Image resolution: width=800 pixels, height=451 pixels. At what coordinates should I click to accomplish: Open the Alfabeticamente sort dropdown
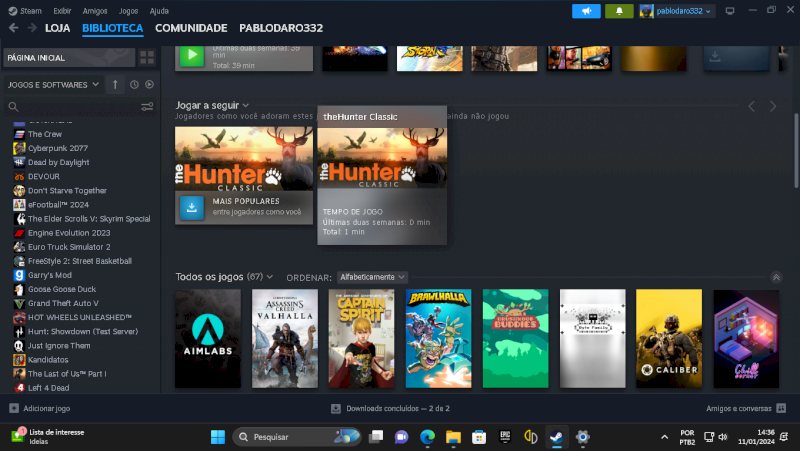coord(372,277)
